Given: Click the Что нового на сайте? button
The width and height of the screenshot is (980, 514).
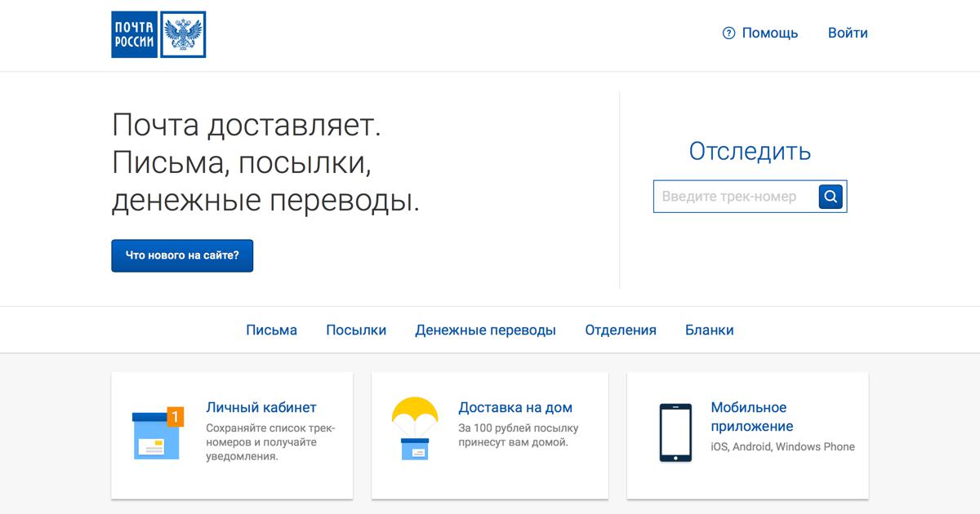Looking at the screenshot, I should [182, 255].
